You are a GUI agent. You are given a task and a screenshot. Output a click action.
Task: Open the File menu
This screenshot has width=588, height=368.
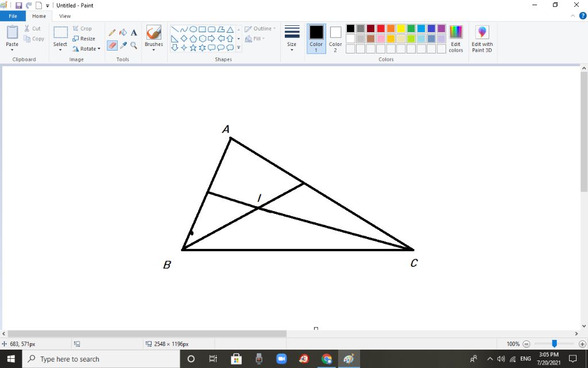(13, 16)
